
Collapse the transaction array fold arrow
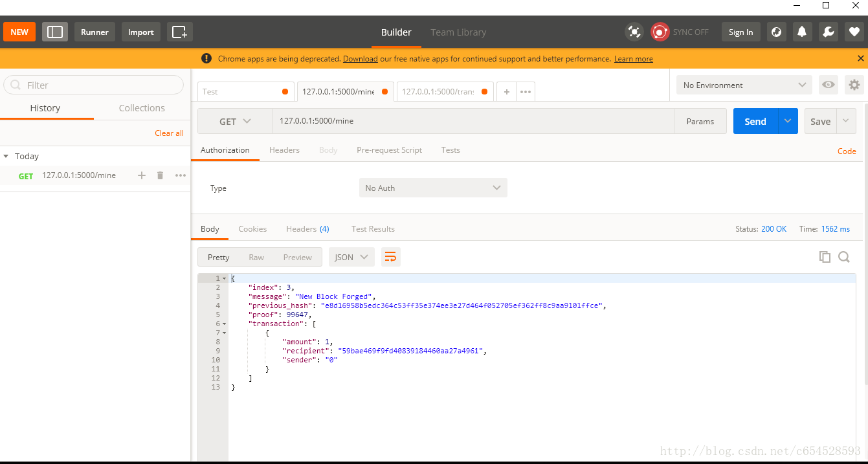[224, 324]
